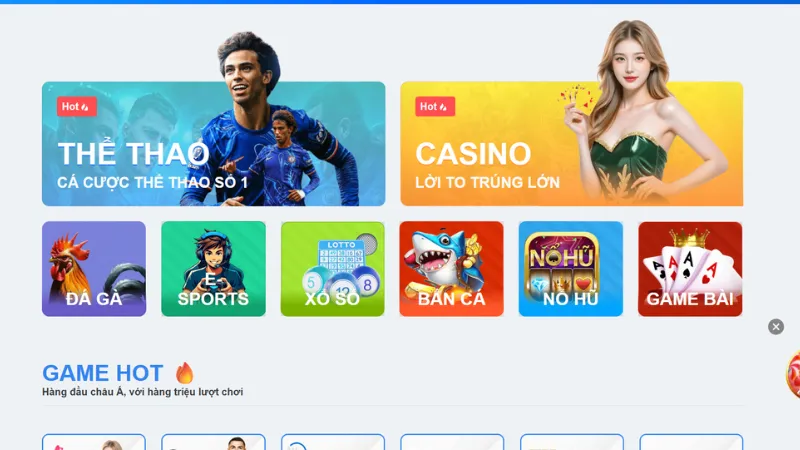Open the first game card under GAME HOT
This screenshot has width=800, height=450.
94,442
